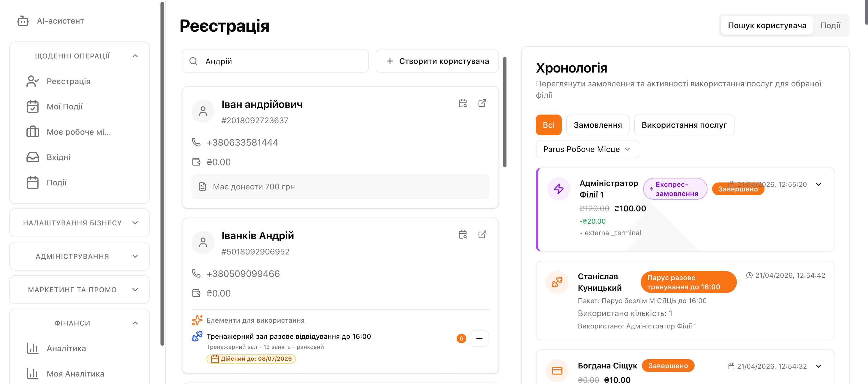Open Мої Події calendar-check icon
This screenshot has height=384, width=868.
[x=33, y=107]
